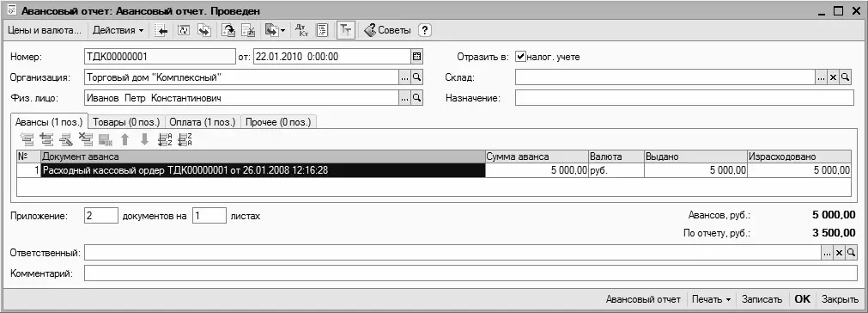
Task: Sort table rows descending Z-A
Action: (x=185, y=139)
